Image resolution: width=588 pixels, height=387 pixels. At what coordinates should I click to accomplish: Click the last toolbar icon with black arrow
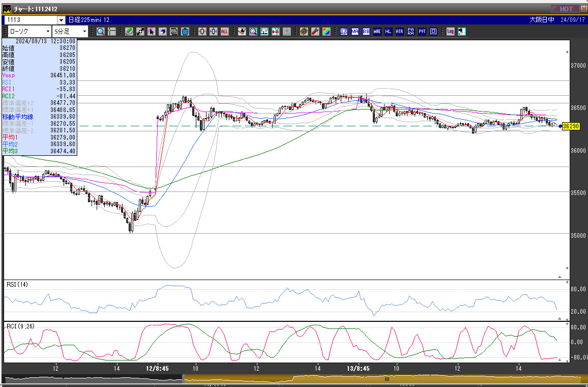pyautogui.click(x=462, y=32)
